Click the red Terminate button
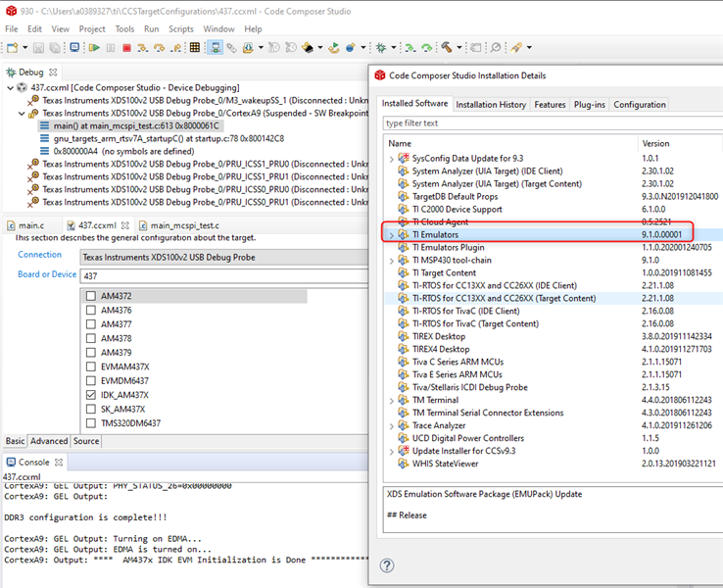 126,47
